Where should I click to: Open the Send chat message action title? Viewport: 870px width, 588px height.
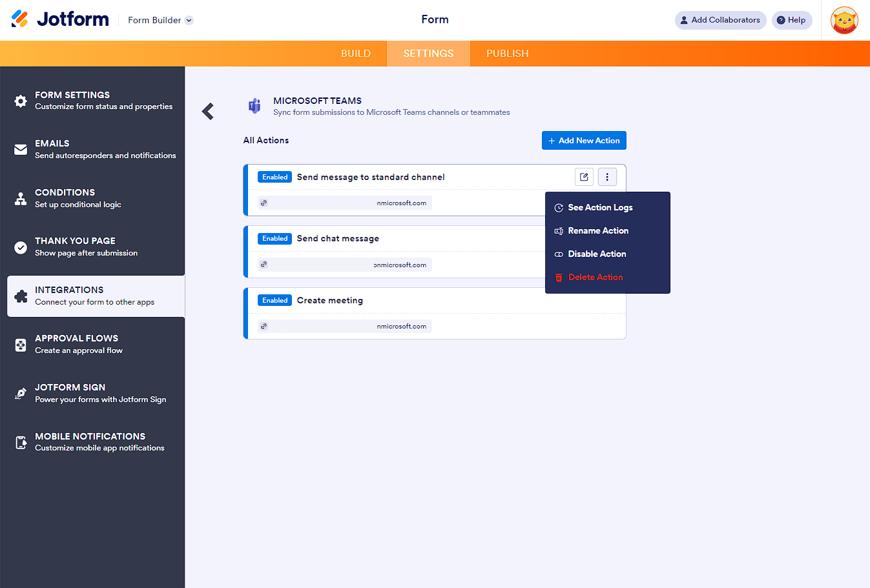pos(338,239)
